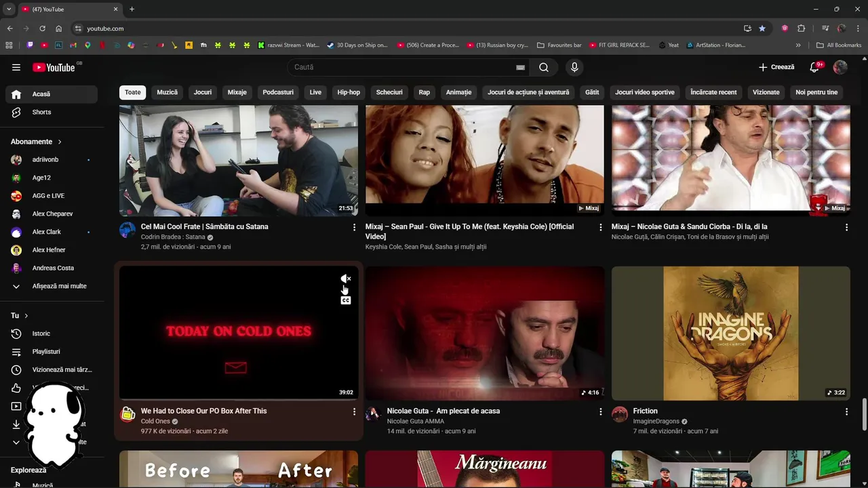This screenshot has height=488, width=868.
Task: Open more options for Am plecat de acasa
Action: pos(600,411)
